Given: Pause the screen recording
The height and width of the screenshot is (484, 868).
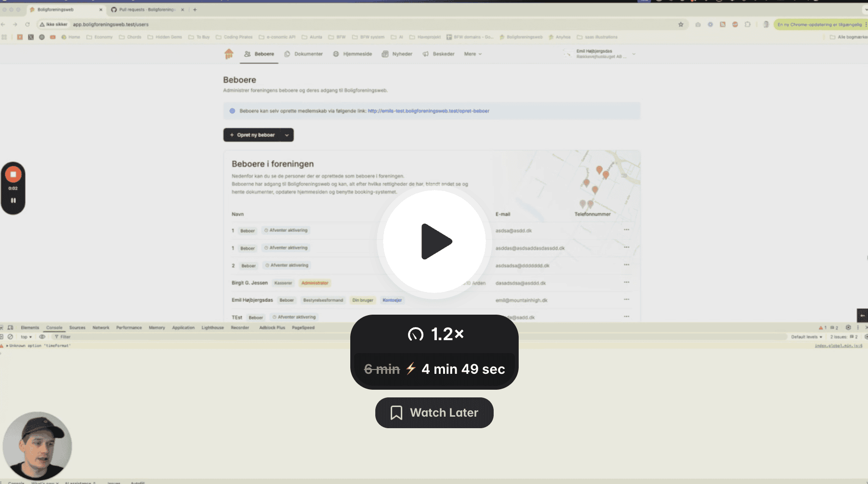Looking at the screenshot, I should [x=13, y=201].
